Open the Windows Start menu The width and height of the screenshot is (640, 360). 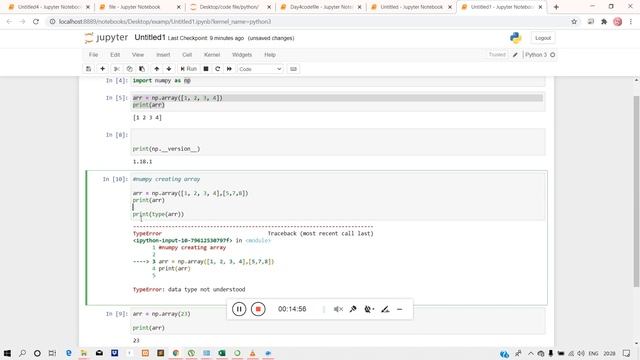tap(7, 353)
